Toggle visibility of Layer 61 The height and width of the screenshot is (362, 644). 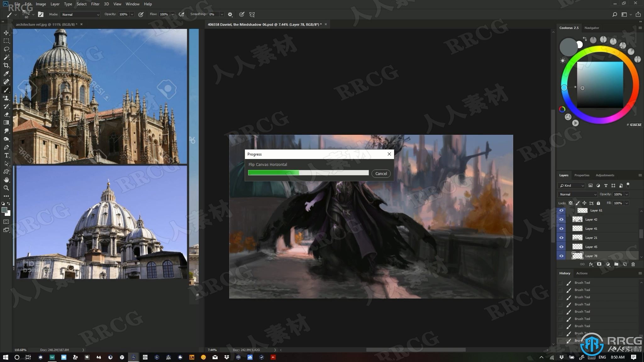point(561,211)
